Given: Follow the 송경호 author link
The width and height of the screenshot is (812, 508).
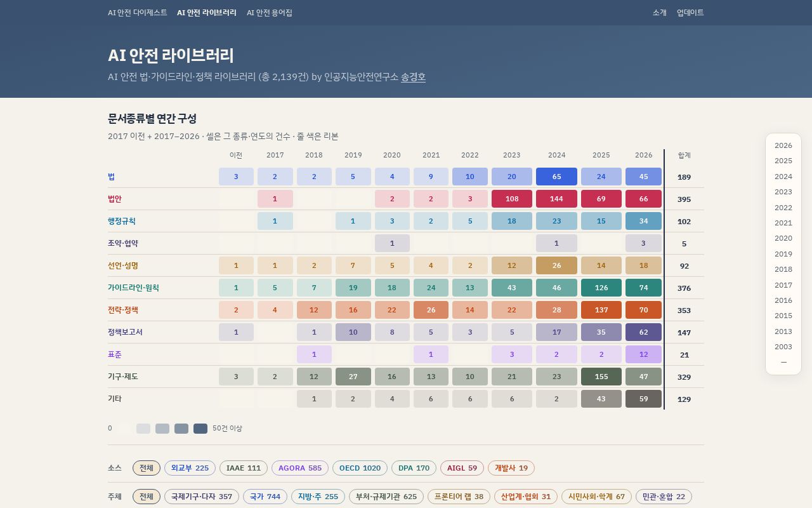Looking at the screenshot, I should point(413,77).
